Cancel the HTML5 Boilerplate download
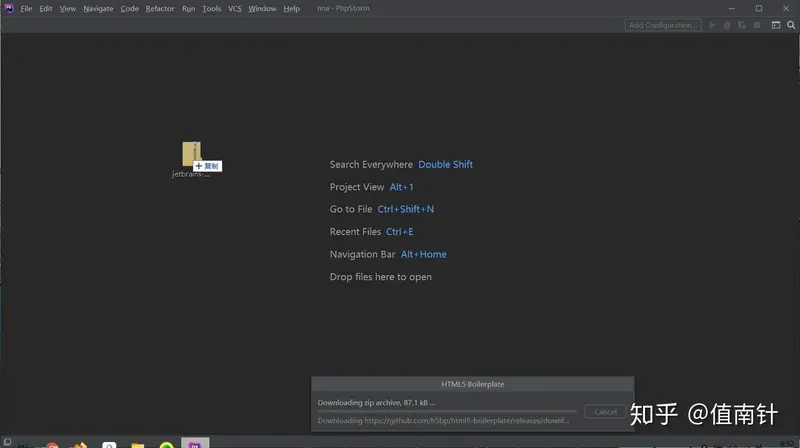The height and width of the screenshot is (448, 800). (605, 412)
